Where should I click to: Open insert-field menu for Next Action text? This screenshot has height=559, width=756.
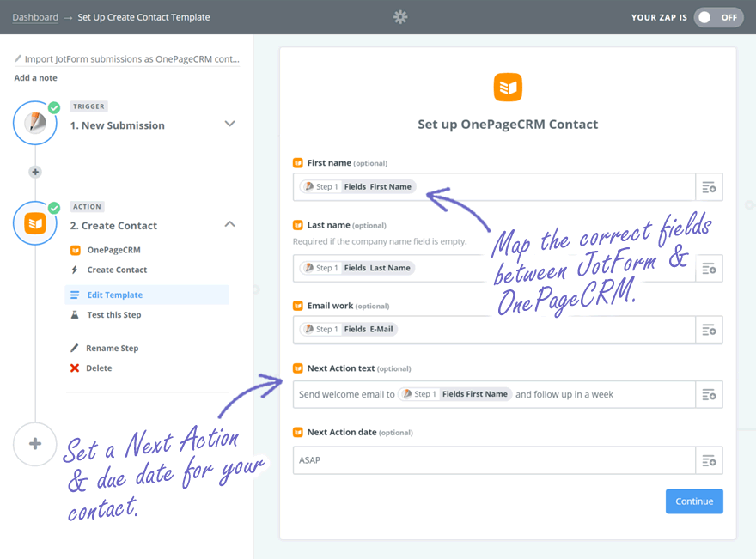709,395
